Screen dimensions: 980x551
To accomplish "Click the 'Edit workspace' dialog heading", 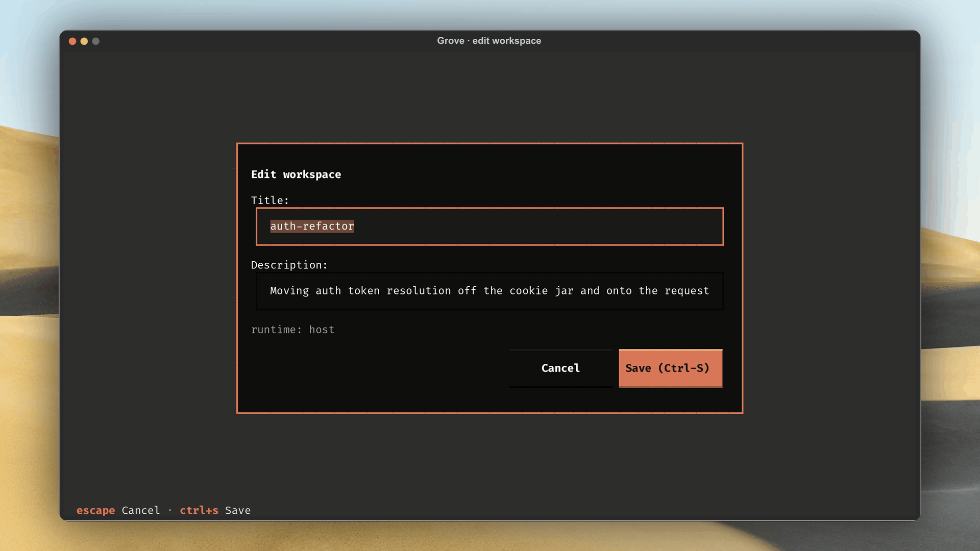I will 296,174.
